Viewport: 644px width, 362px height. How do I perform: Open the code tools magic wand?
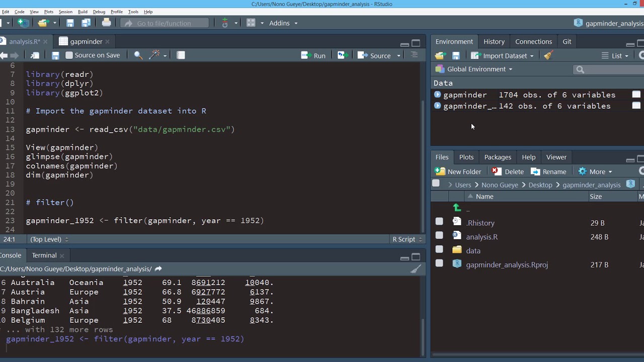(x=154, y=55)
